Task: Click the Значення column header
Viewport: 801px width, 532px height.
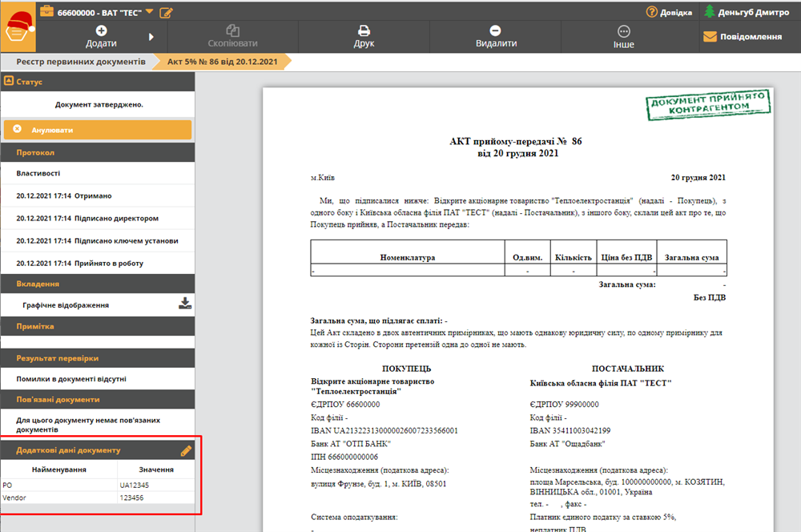Action: point(156,470)
